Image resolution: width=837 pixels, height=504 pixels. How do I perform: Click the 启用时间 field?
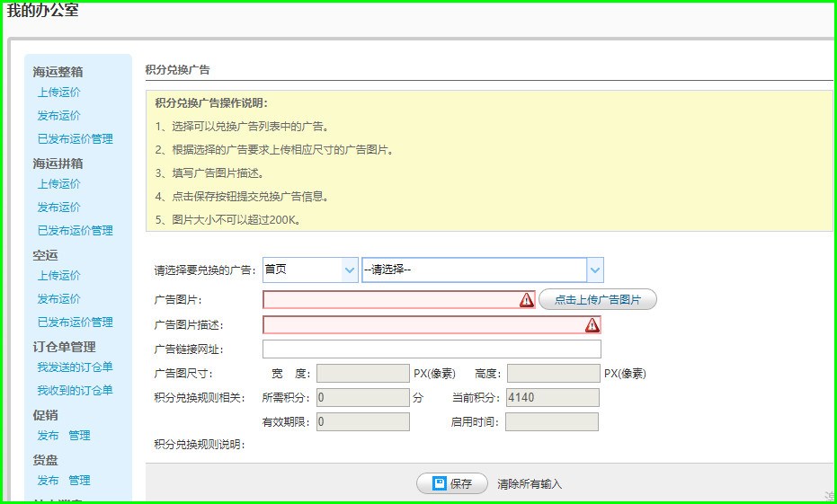(552, 421)
